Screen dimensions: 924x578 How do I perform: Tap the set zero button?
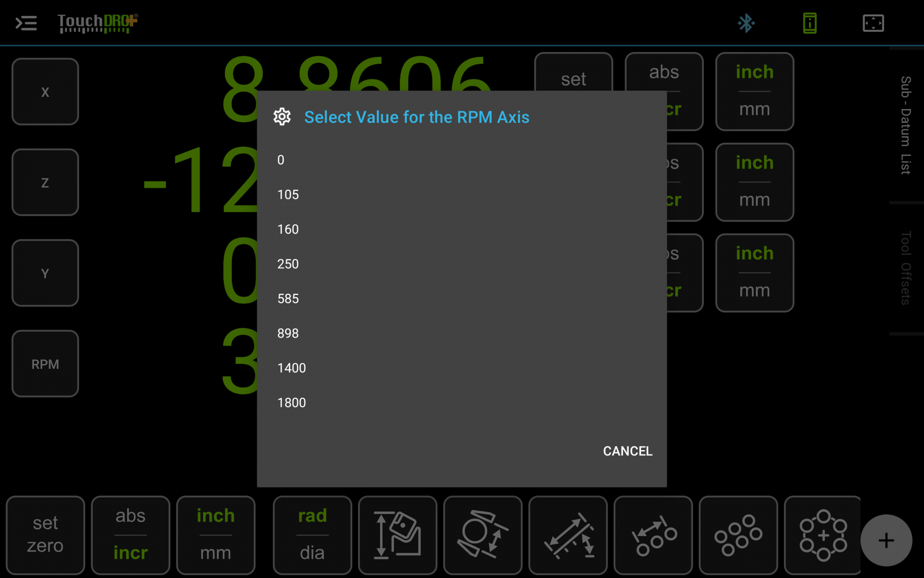[x=45, y=535]
